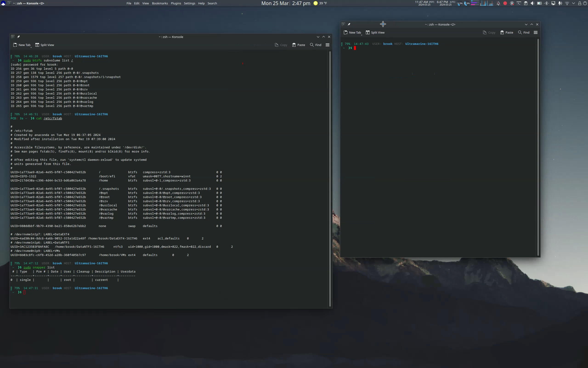The width and height of the screenshot is (588, 368).
Task: Open the display configuration tray icon
Action: 553,3
